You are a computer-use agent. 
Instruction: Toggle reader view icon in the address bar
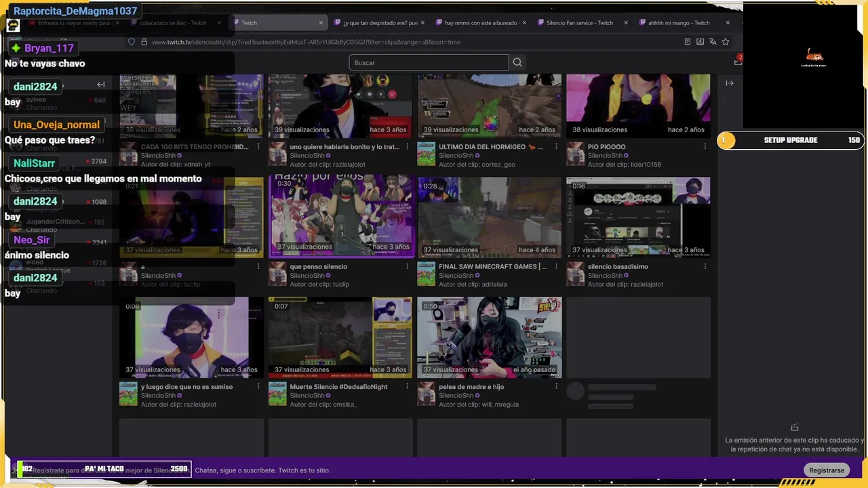click(x=688, y=42)
